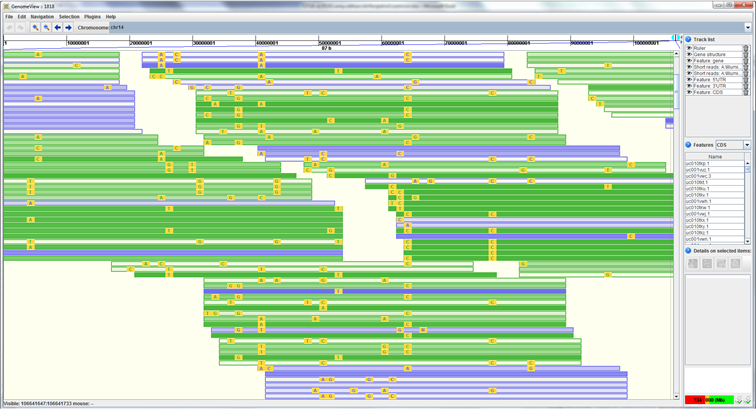Click the second icon in the Details toolbar
The image size is (756, 409).
707,263
